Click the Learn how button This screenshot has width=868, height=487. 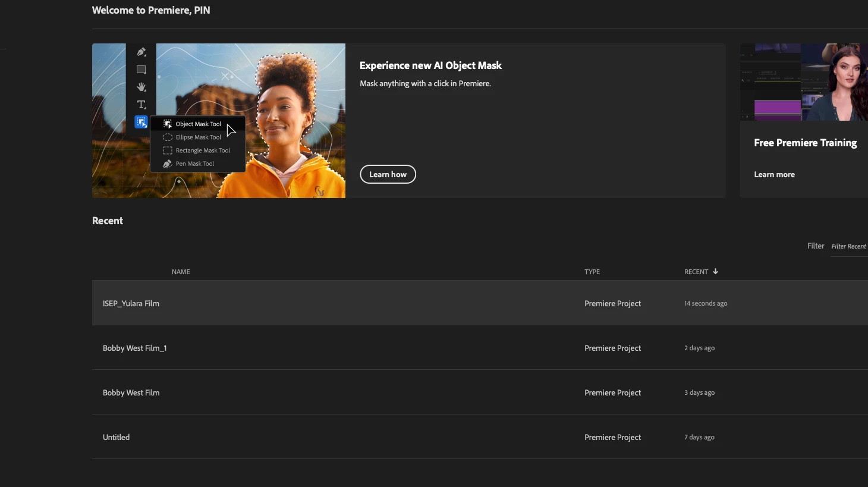(x=388, y=174)
